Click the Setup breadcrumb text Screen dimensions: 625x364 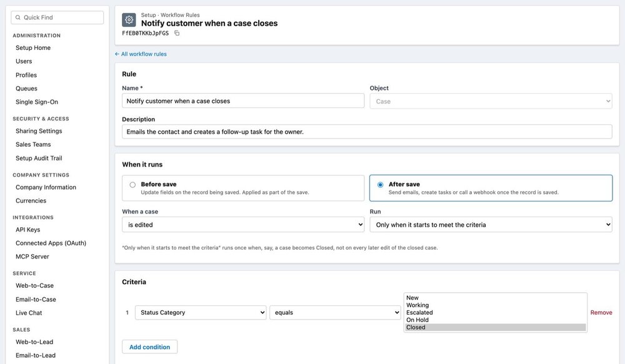click(148, 15)
